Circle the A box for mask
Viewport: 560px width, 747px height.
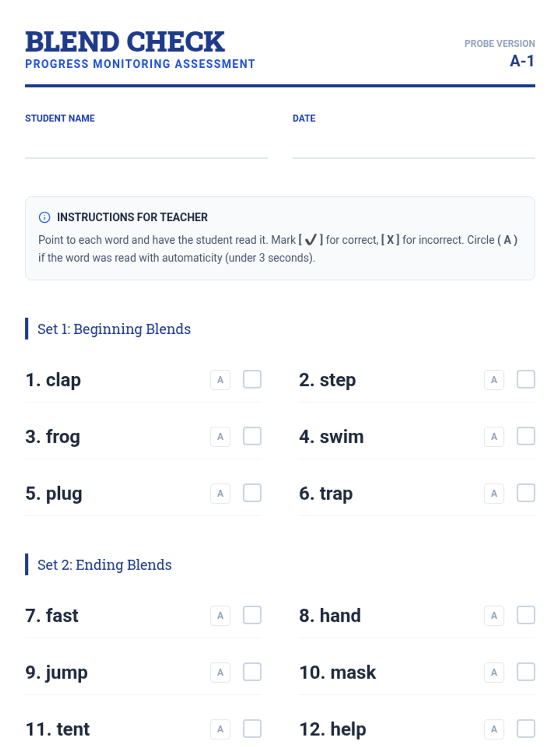(x=494, y=672)
